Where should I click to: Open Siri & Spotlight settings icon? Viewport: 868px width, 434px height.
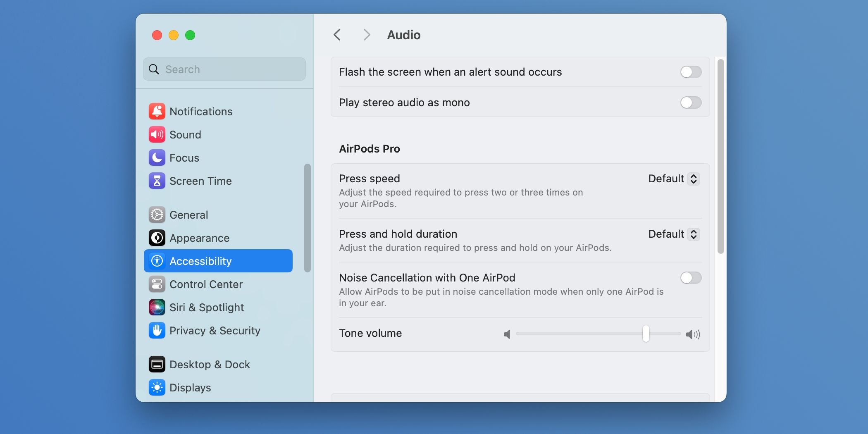(157, 307)
